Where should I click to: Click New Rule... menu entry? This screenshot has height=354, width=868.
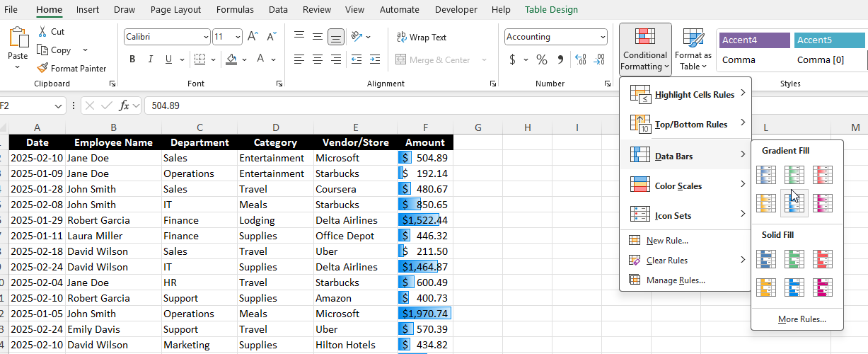click(685, 241)
